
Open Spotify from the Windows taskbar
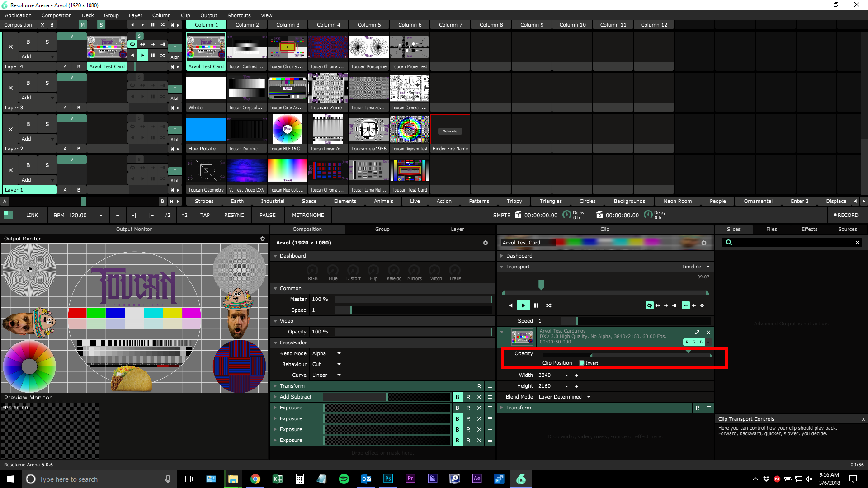coord(344,479)
